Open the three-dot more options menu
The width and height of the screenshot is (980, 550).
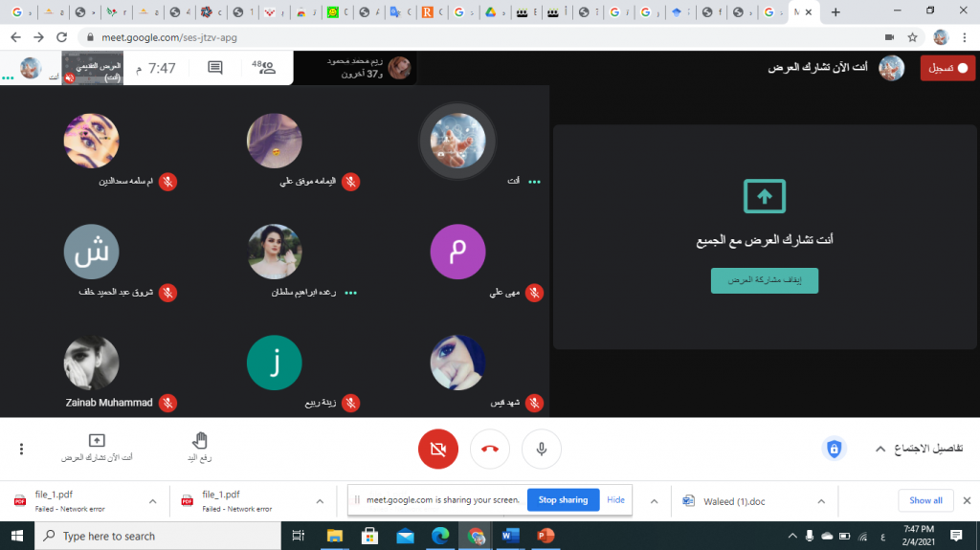(21, 449)
